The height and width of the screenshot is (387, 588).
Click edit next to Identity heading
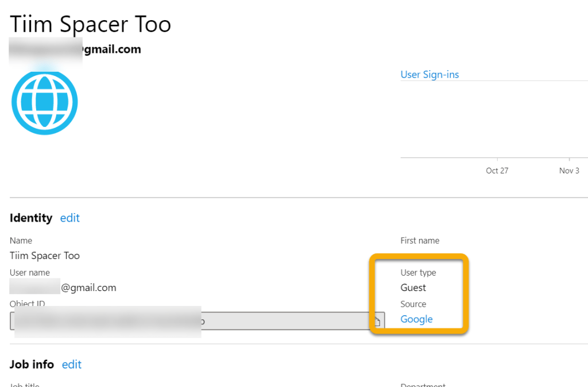[x=70, y=218]
